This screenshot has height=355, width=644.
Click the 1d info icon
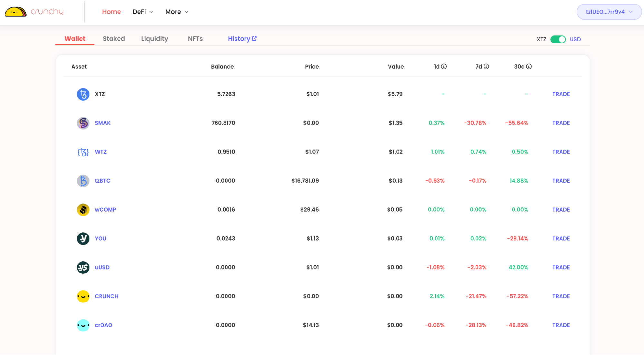tap(444, 67)
